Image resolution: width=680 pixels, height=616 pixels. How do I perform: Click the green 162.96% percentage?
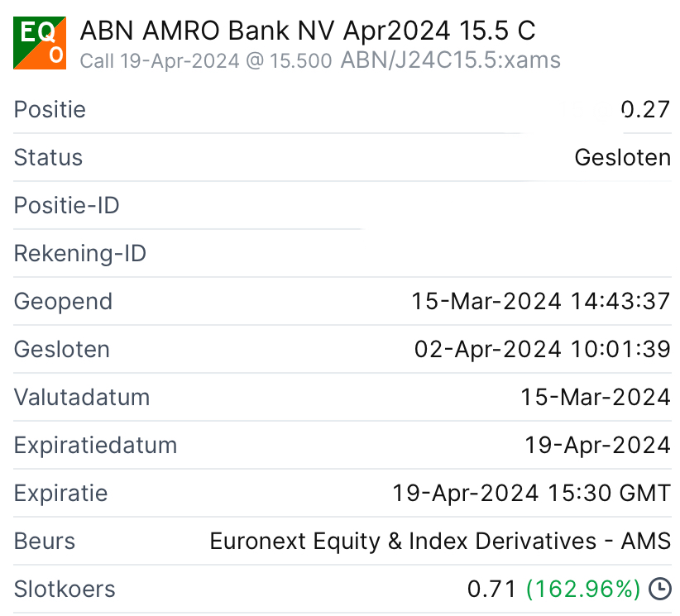(583, 590)
